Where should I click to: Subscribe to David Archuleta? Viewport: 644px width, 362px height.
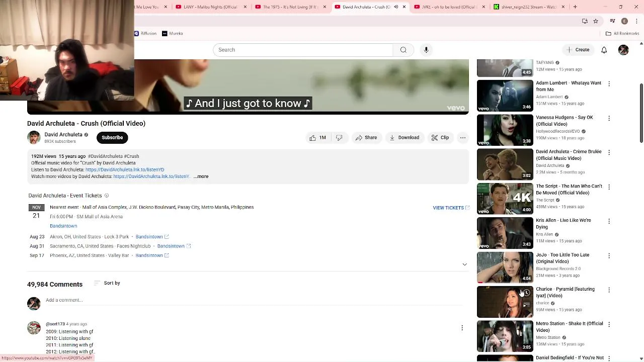tap(112, 138)
